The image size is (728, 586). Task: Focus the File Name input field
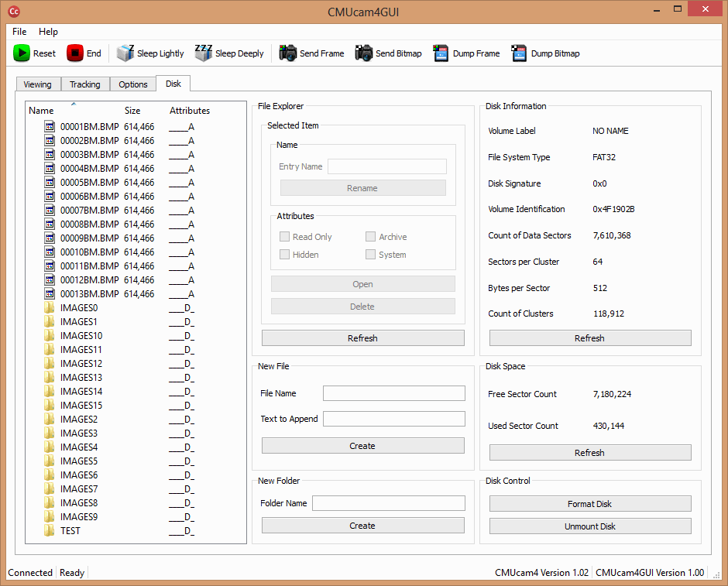click(x=394, y=393)
